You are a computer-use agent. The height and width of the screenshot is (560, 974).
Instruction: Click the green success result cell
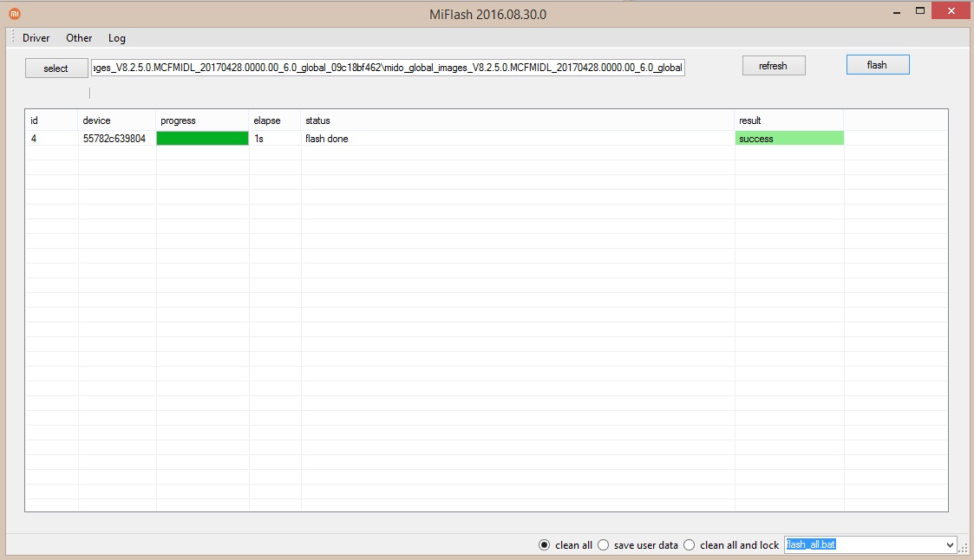pos(789,139)
